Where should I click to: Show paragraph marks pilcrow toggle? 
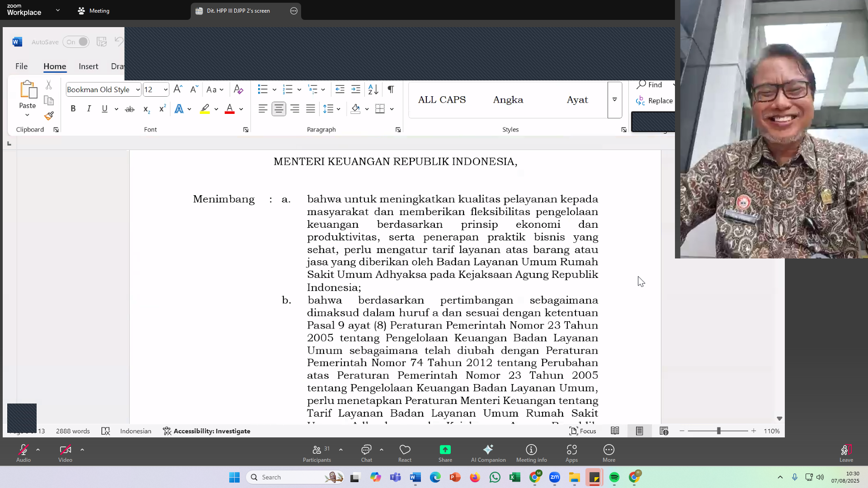point(391,89)
